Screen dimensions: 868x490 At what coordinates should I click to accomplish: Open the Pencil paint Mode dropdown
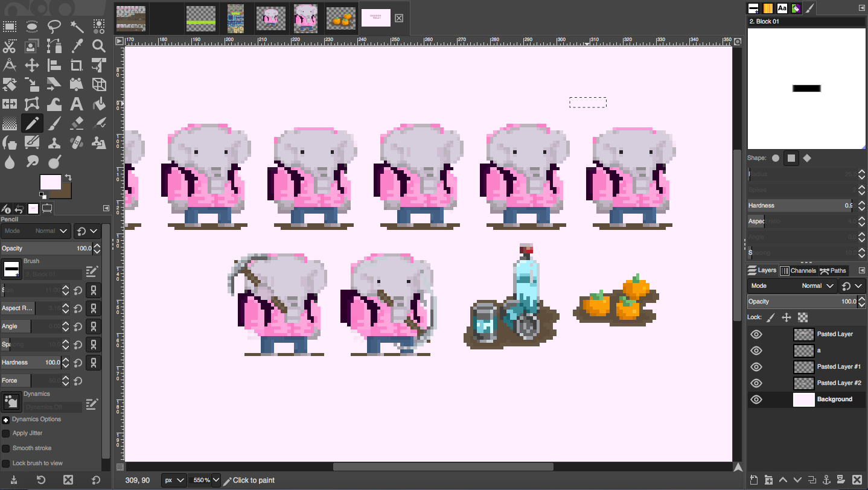[x=36, y=231]
